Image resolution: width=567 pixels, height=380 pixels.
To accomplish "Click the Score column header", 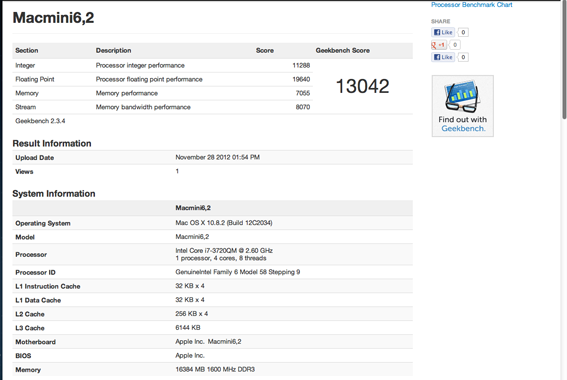I will click(265, 51).
